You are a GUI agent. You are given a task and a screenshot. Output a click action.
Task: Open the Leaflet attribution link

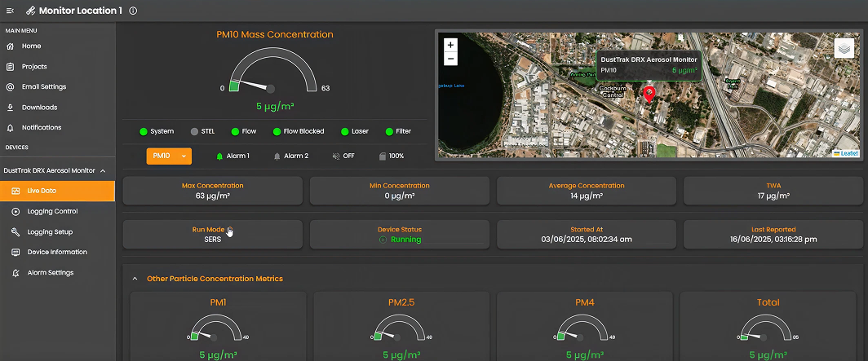coord(848,153)
